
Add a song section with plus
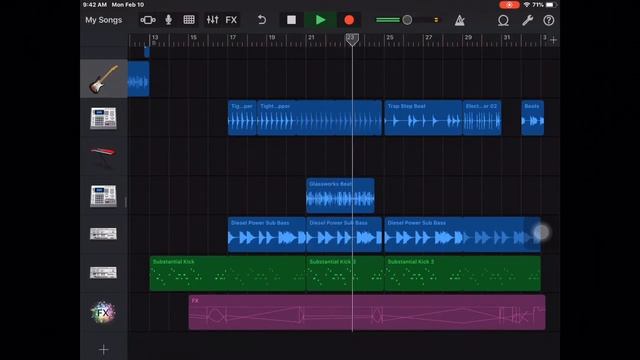point(553,40)
